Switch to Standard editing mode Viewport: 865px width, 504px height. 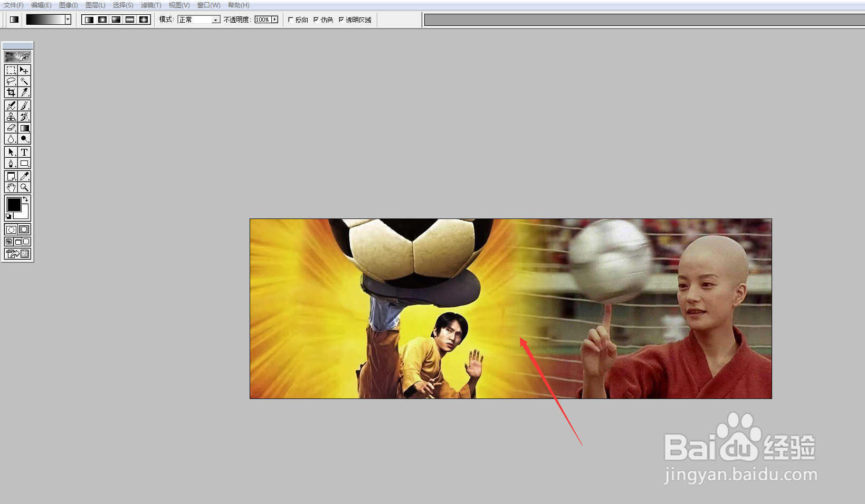11,230
